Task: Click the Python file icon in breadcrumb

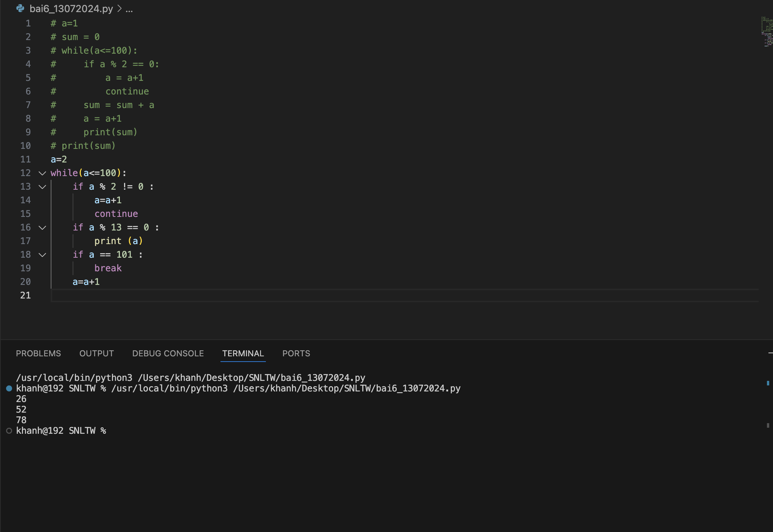Action: click(x=20, y=8)
